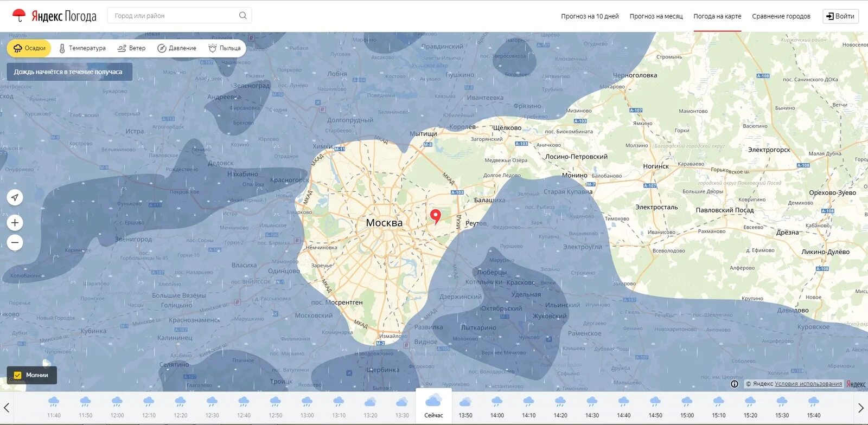This screenshot has width=868, height=425.
Task: Select the 12:30 time slot
Action: [x=212, y=408]
